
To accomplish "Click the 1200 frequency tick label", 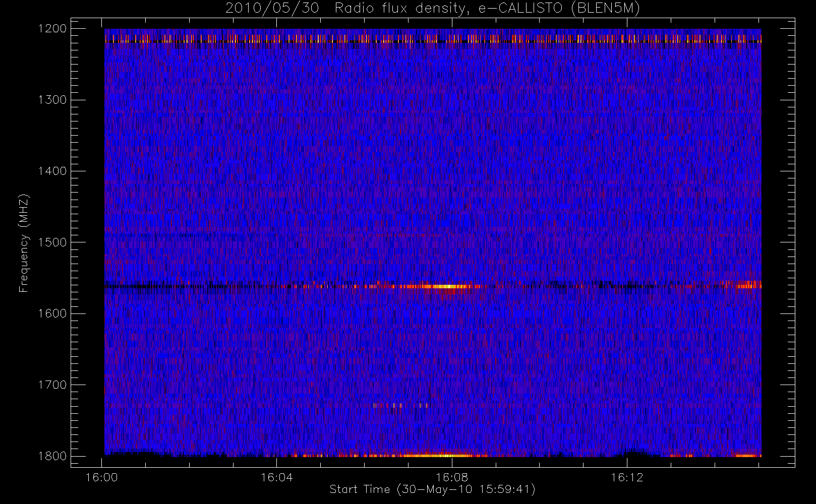I will pyautogui.click(x=52, y=29).
